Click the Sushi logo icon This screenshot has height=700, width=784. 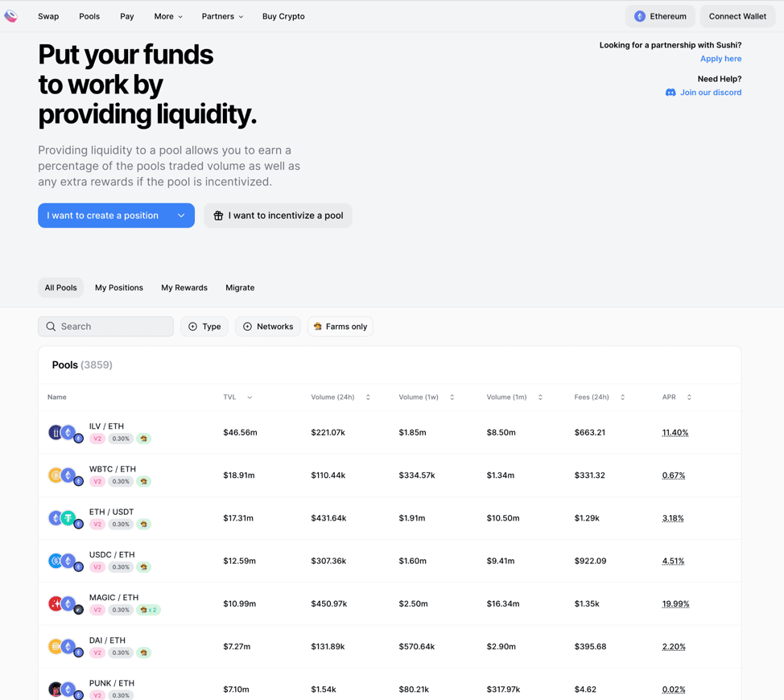click(11, 16)
